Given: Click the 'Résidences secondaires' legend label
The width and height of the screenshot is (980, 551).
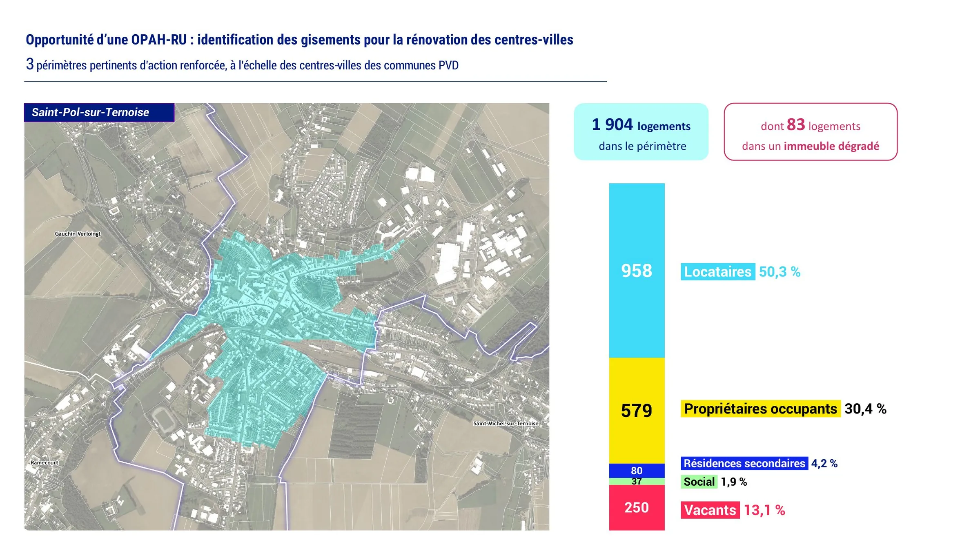Looking at the screenshot, I should [x=744, y=463].
